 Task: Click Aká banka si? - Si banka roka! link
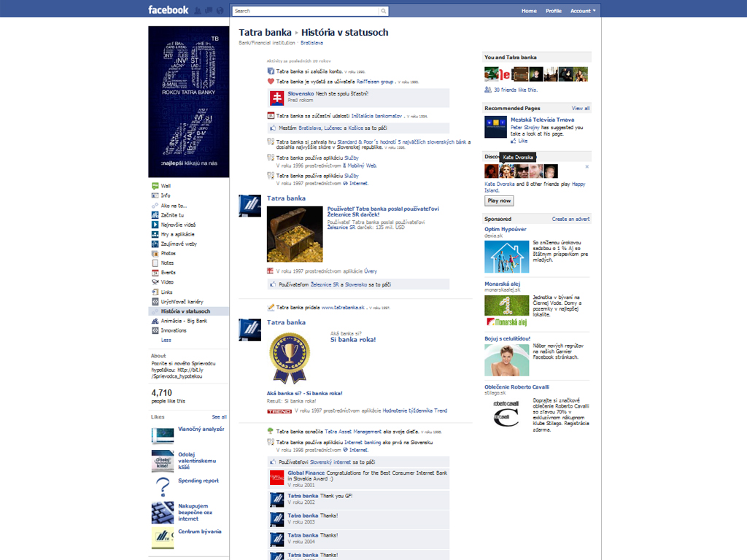[304, 393]
